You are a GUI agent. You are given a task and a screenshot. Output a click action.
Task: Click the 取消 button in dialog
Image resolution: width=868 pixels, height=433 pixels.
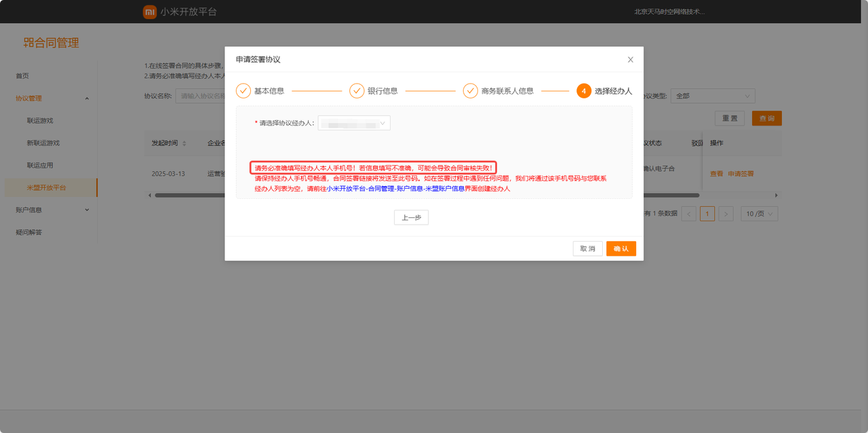(x=587, y=249)
